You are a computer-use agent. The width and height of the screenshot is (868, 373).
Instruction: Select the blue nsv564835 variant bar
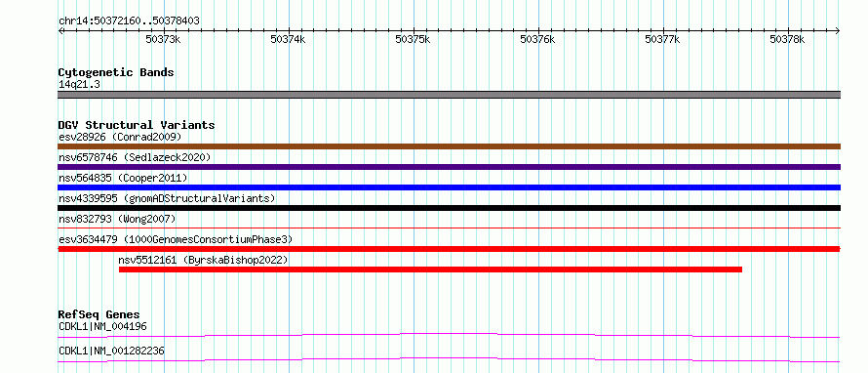[449, 187]
